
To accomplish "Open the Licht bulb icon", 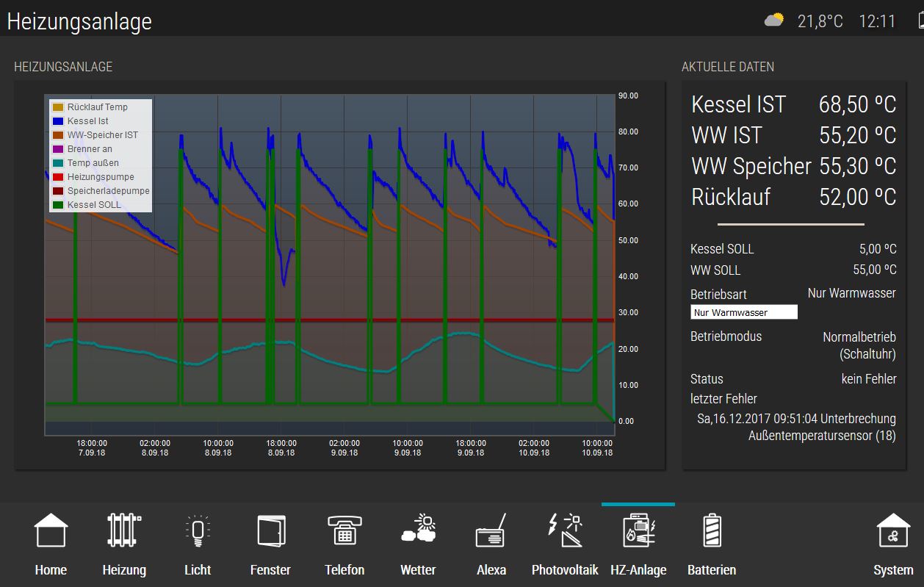I will coord(198,530).
